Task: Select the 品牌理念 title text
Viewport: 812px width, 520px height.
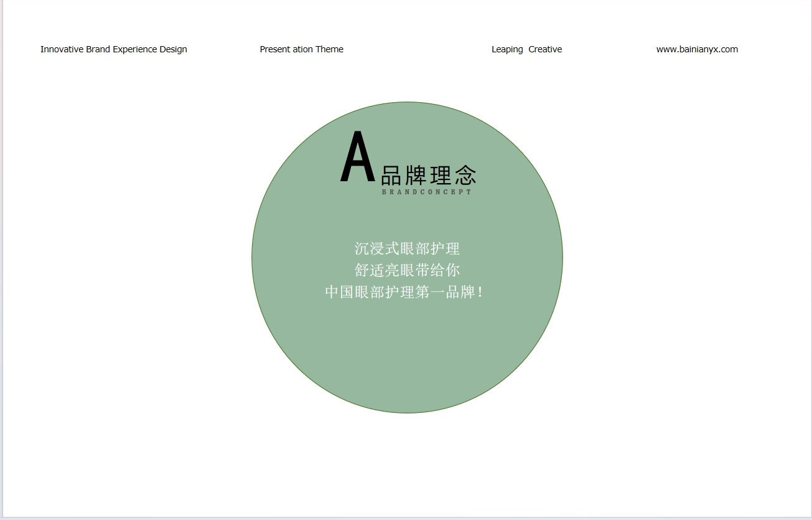Action: [x=428, y=176]
